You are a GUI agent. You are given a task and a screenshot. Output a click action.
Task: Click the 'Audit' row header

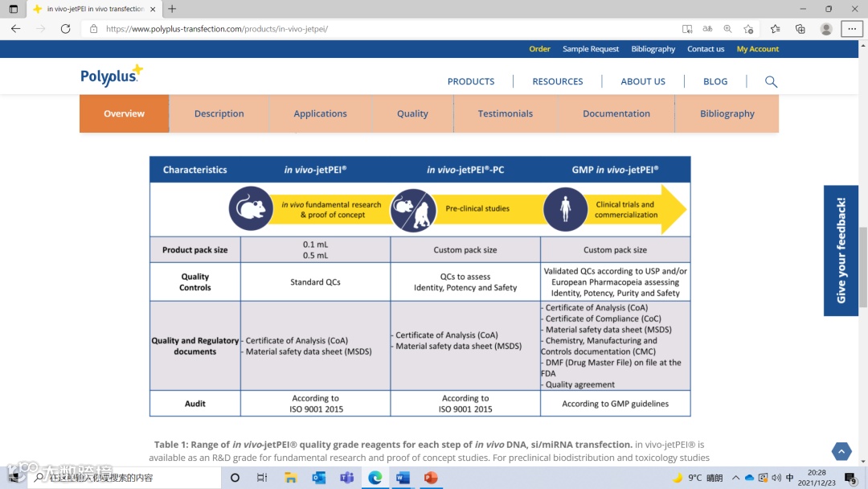pyautogui.click(x=194, y=404)
